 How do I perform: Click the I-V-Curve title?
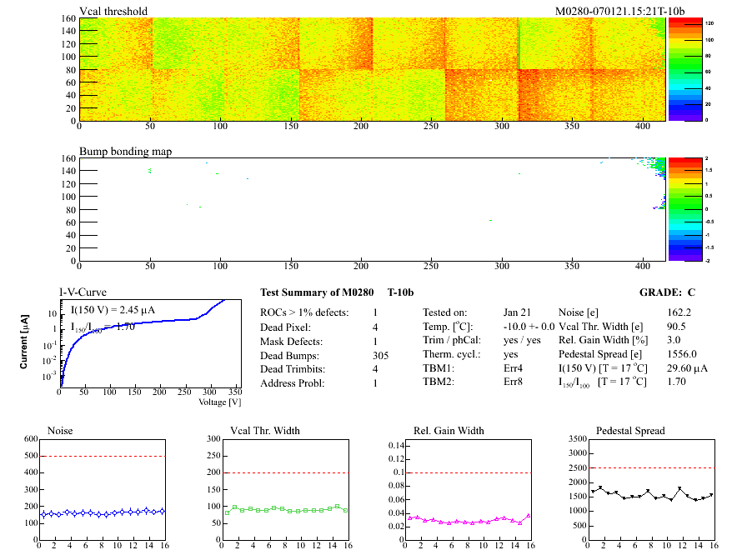coord(83,292)
